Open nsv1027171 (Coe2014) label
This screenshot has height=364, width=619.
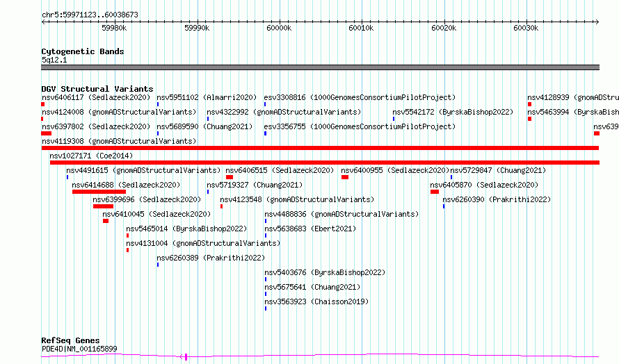click(x=91, y=156)
